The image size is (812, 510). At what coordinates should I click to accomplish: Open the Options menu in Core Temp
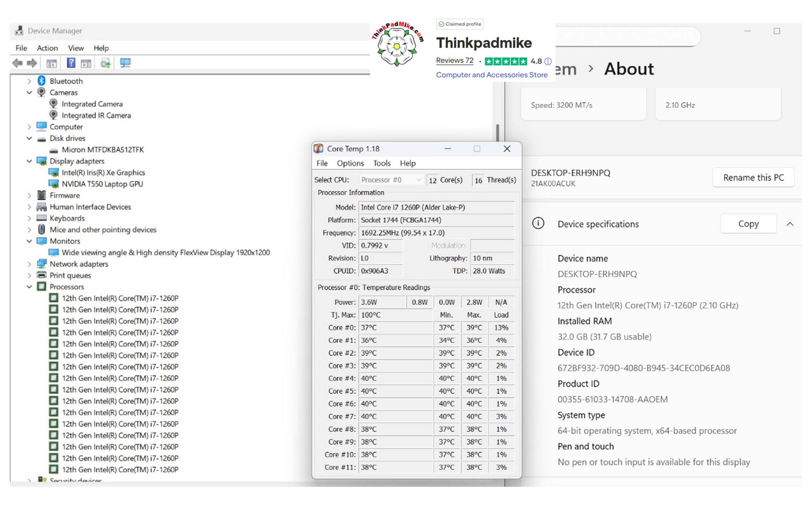click(x=350, y=163)
